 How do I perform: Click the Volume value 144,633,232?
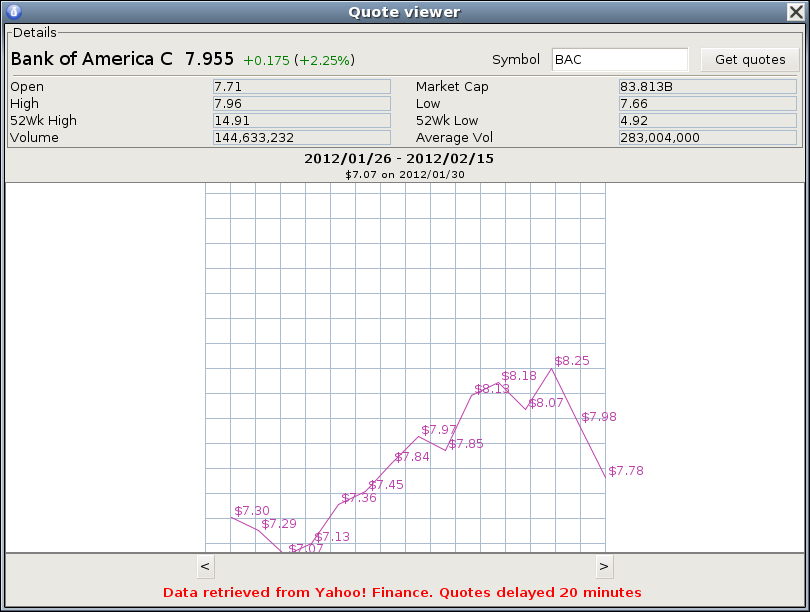(302, 137)
